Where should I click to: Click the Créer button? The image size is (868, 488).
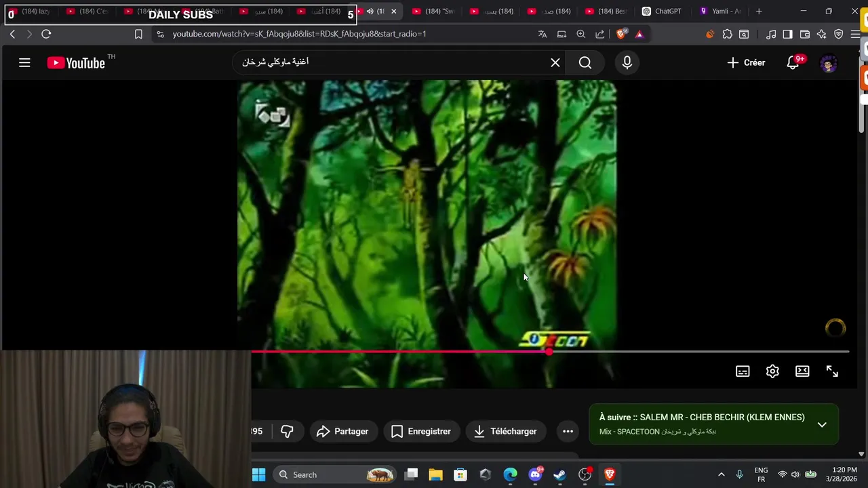click(x=746, y=62)
